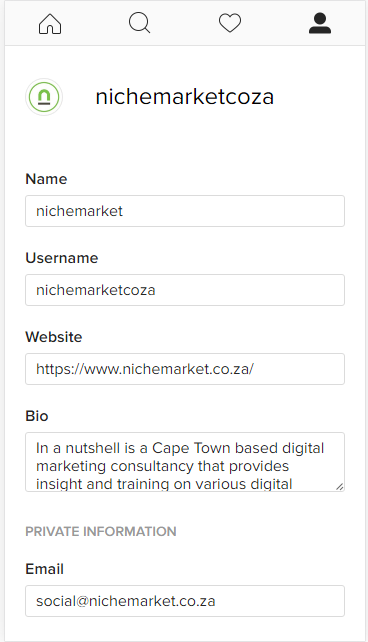The image size is (368, 642).
Task: Focus the Email field with social@nichemarket.co.za
Action: point(185,601)
